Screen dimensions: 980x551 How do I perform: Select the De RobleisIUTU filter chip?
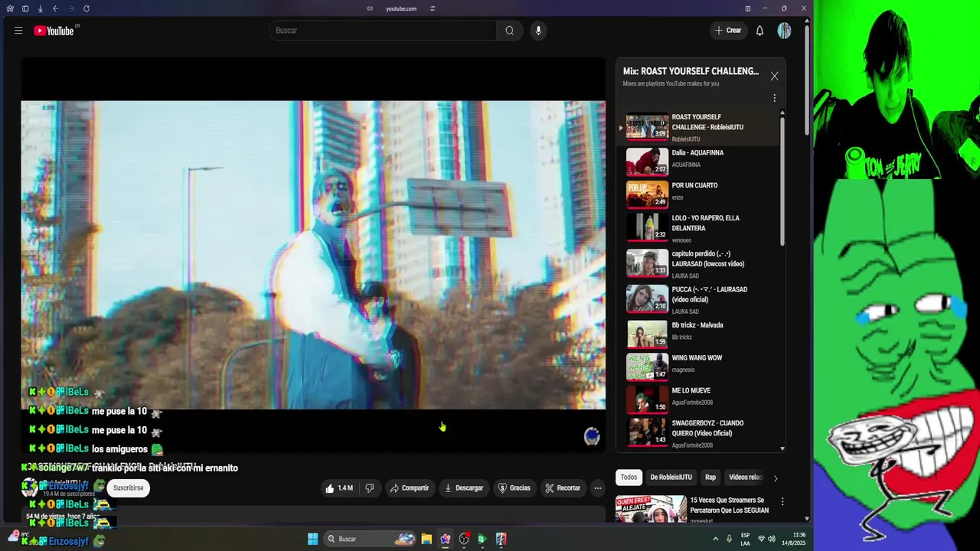[671, 478]
